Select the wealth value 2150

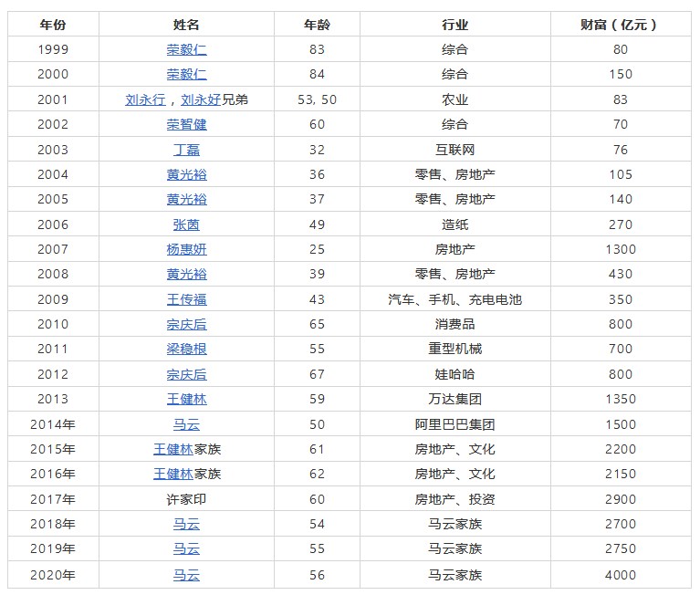click(x=621, y=474)
